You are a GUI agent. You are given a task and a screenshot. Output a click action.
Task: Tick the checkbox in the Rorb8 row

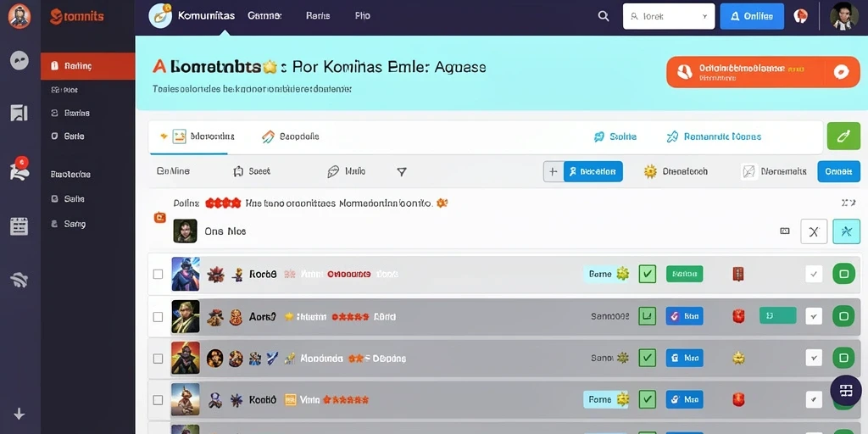(x=158, y=274)
